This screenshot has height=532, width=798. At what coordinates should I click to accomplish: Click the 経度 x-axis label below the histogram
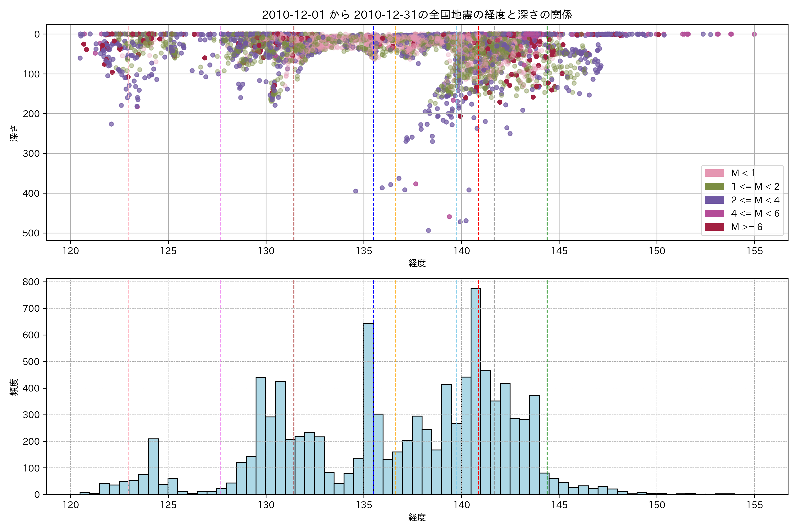pyautogui.click(x=417, y=517)
